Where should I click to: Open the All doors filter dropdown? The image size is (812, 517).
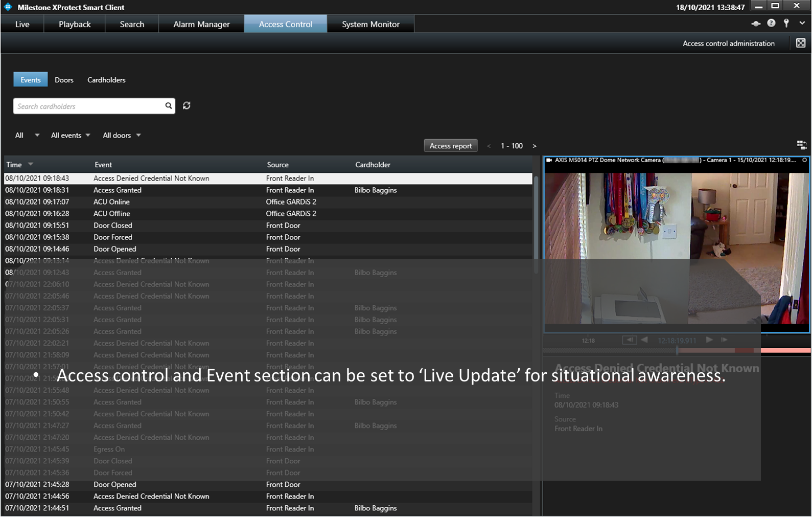coord(122,136)
